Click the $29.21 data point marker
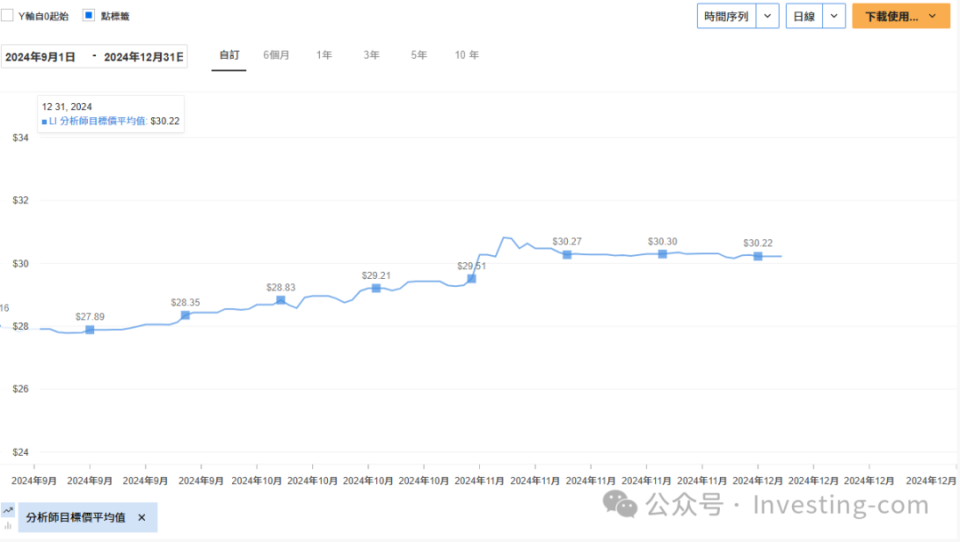The height and width of the screenshot is (542, 960). click(x=377, y=288)
